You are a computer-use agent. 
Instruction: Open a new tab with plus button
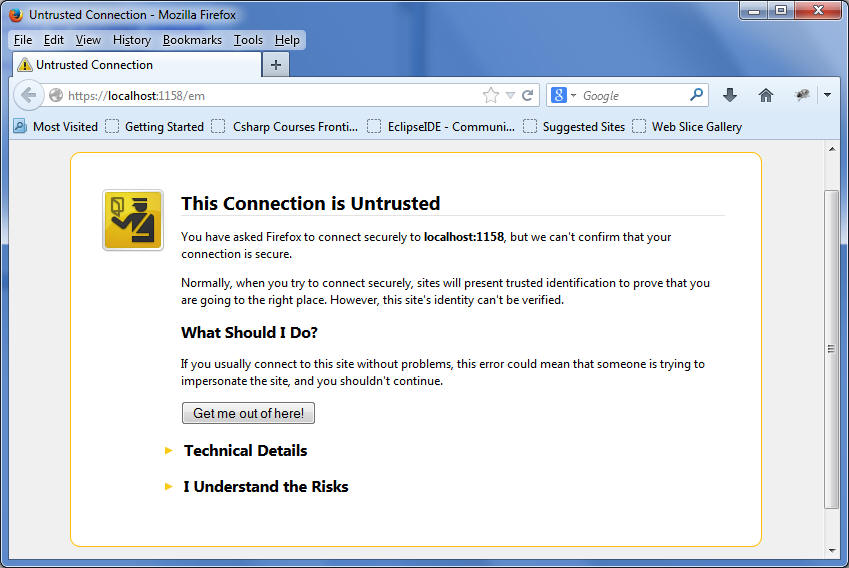pyautogui.click(x=276, y=65)
